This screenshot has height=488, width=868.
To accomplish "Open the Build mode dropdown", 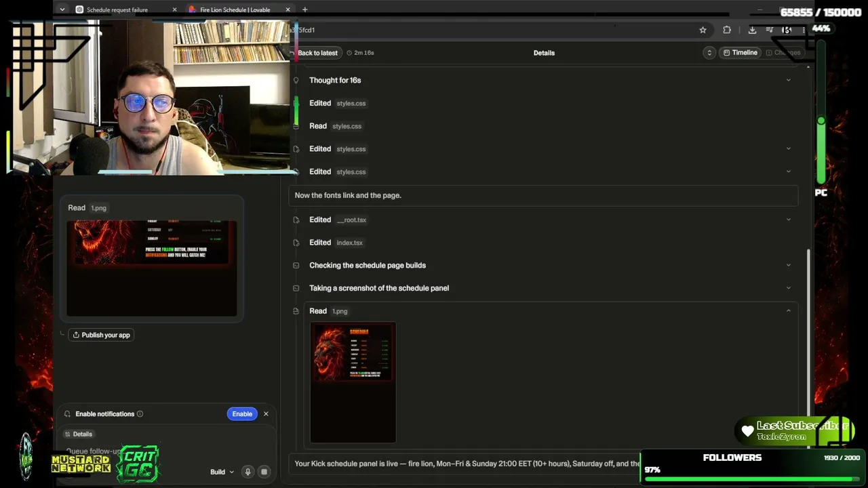I will coord(222,472).
